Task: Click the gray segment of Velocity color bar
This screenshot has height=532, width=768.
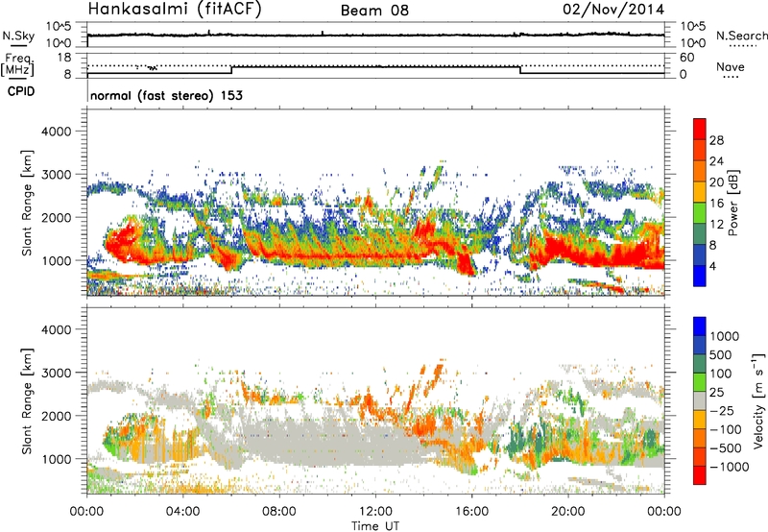Action: [x=700, y=400]
